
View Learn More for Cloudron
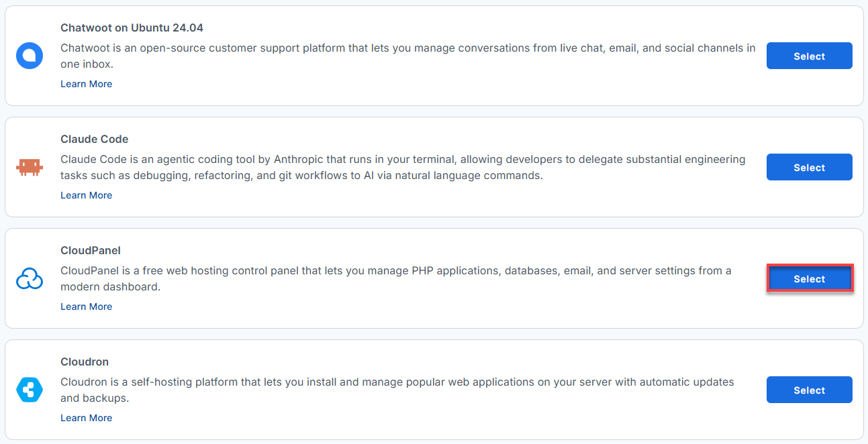86,418
